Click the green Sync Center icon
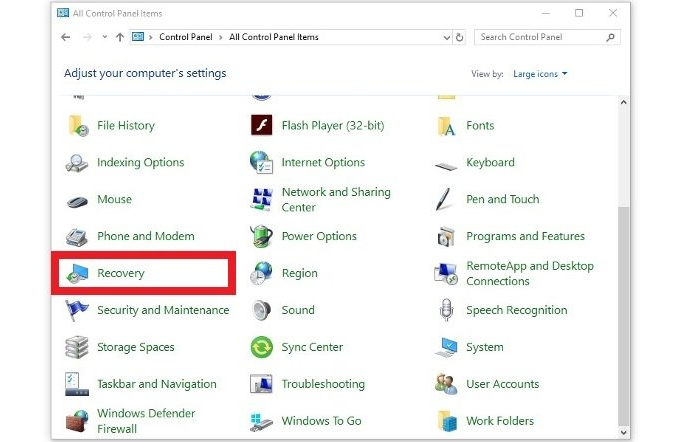This screenshot has width=700, height=442. pyautogui.click(x=262, y=347)
